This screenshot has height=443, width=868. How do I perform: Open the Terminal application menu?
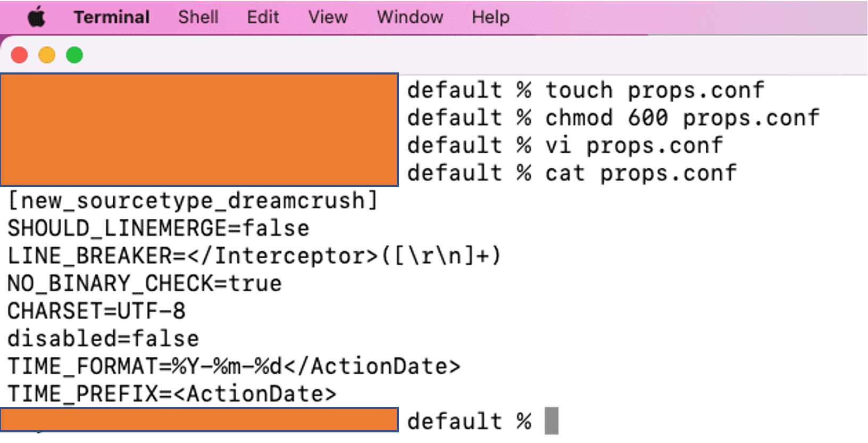[112, 17]
